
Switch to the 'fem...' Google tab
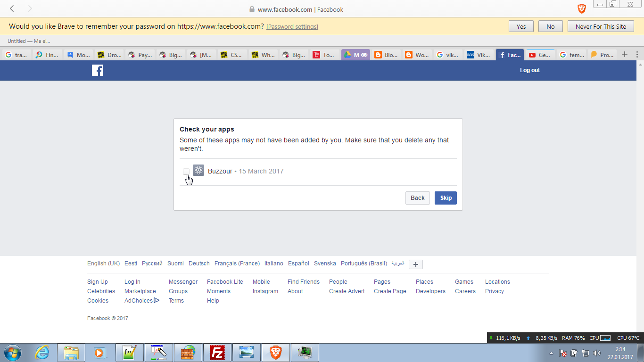coord(571,55)
